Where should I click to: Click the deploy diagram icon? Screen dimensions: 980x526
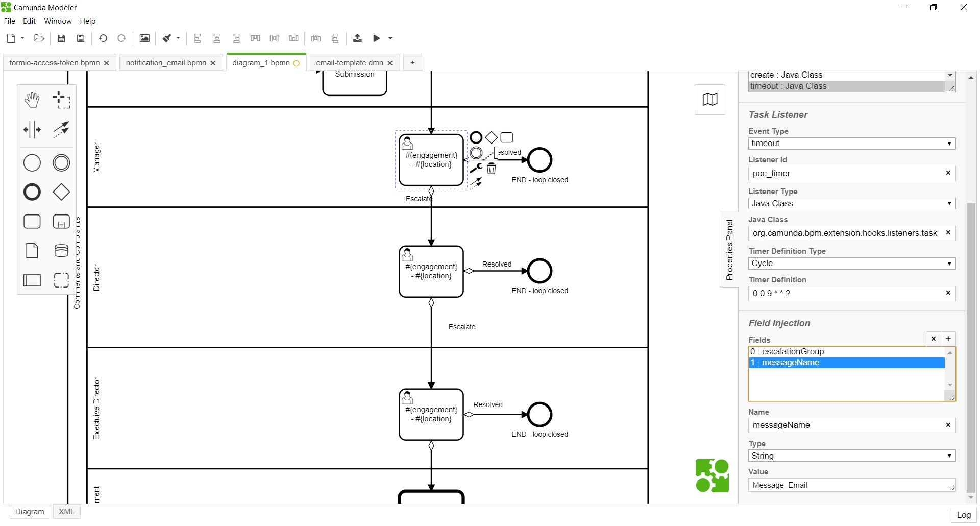click(357, 38)
